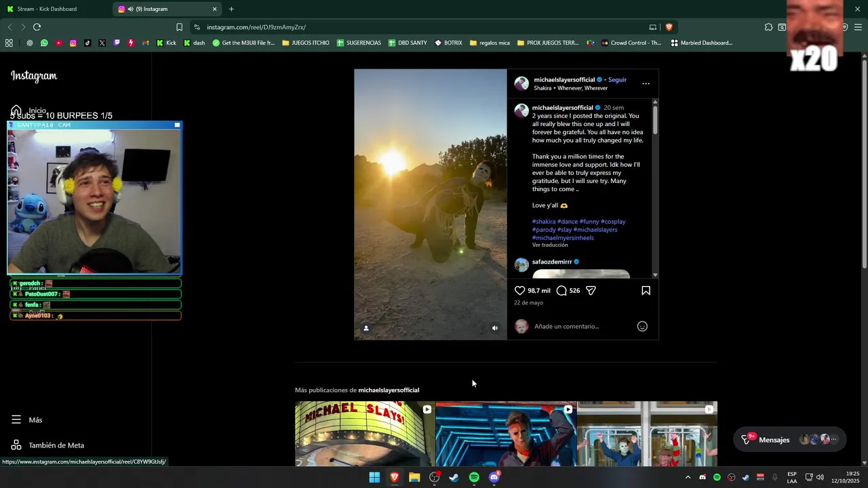This screenshot has height=488, width=868.
Task: Open the emoji picker in the comment box
Action: (642, 327)
